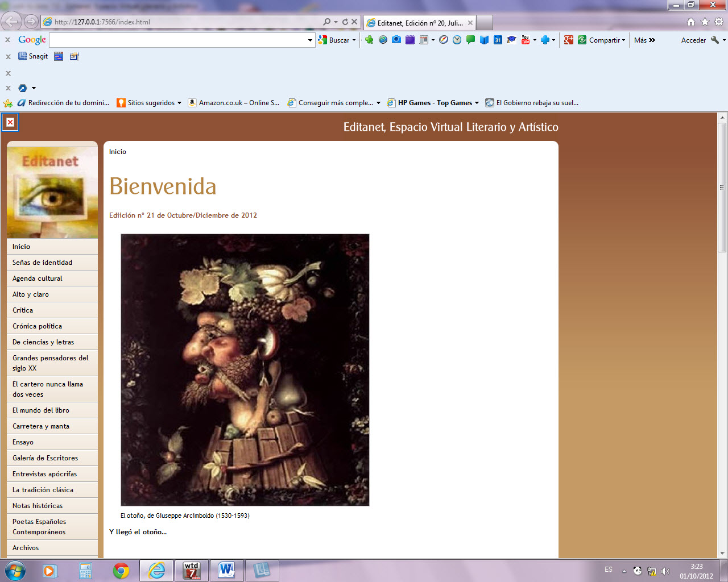This screenshot has width=728, height=582.
Task: Open dropdown next to hexagon arrow icon
Action: pyautogui.click(x=34, y=88)
